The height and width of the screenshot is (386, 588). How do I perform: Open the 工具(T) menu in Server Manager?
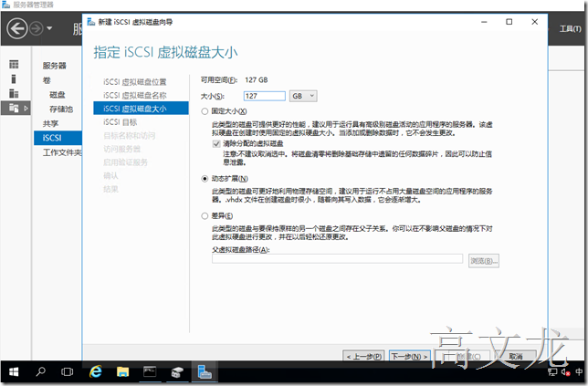[x=570, y=29]
